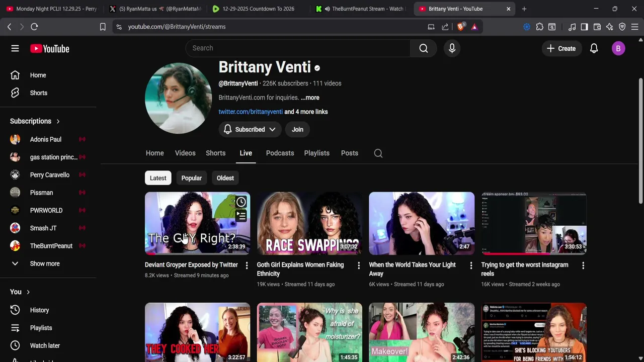Open the browser main menu
Image resolution: width=644 pixels, height=362 pixels.
[x=635, y=27]
